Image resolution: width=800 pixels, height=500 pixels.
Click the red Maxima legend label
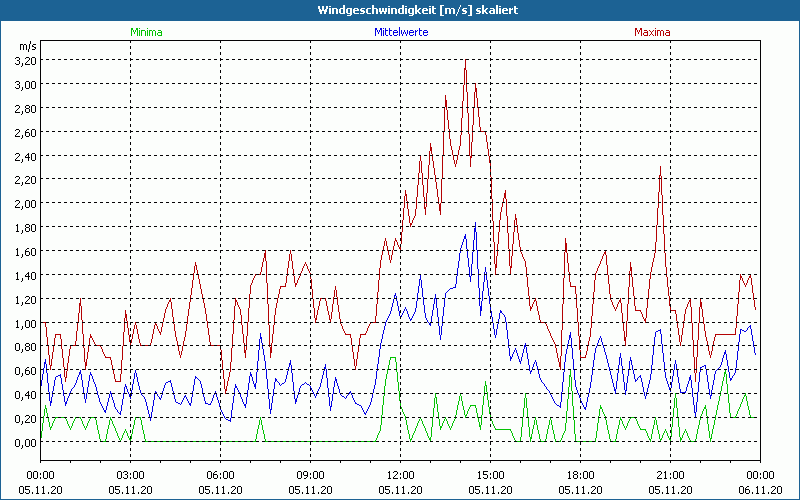(652, 32)
